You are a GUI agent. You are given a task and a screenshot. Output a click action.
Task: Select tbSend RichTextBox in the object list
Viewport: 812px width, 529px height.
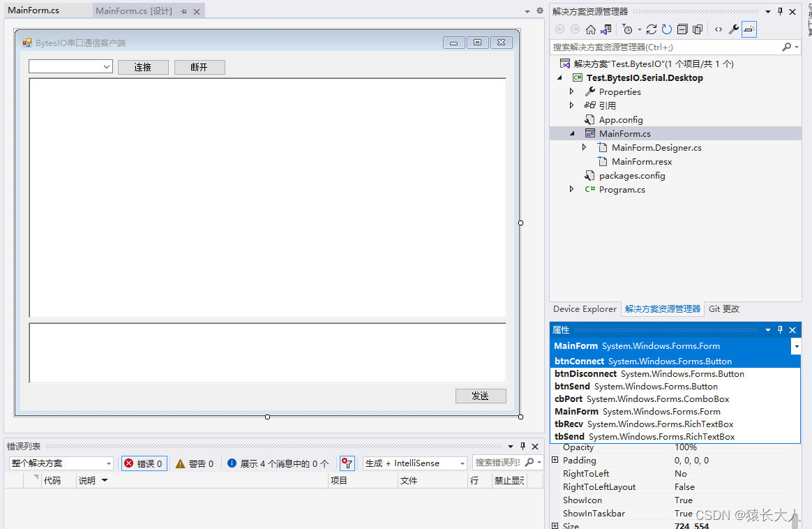point(675,436)
